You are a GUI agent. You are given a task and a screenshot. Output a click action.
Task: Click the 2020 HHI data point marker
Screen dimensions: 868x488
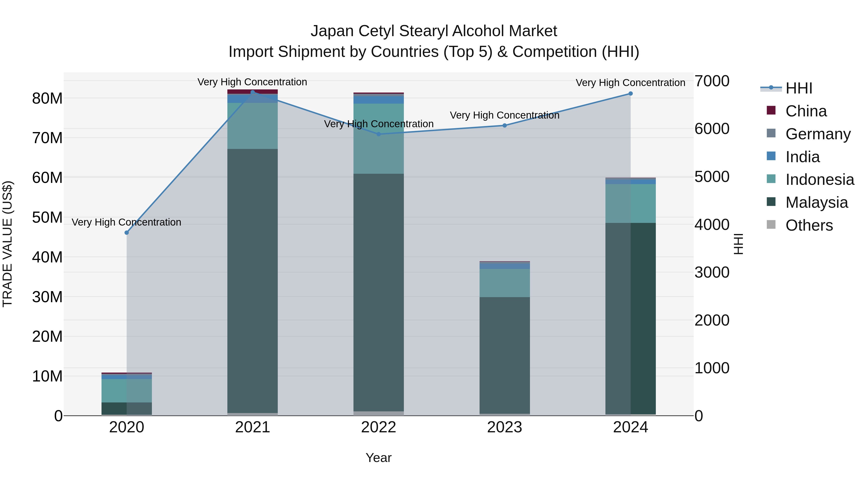[x=127, y=233]
